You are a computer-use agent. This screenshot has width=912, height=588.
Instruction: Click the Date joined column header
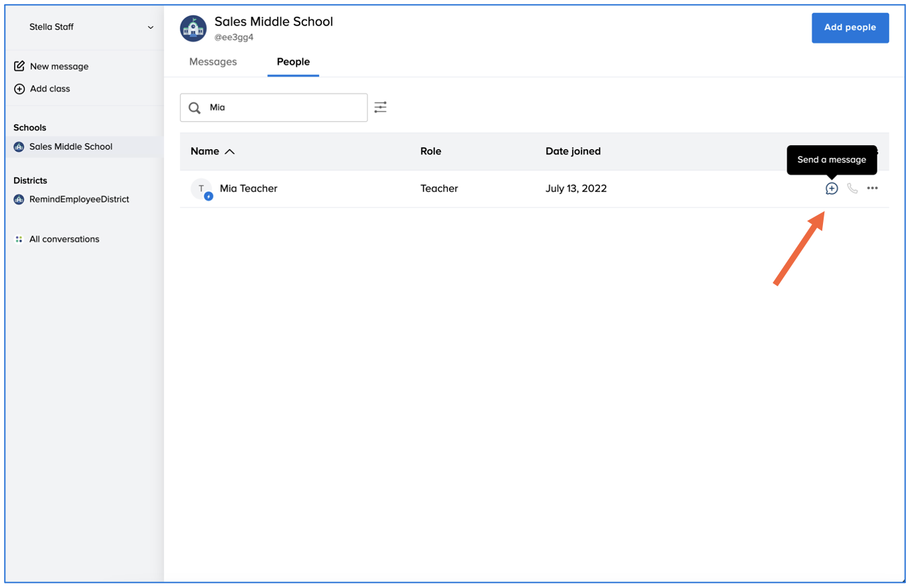573,151
